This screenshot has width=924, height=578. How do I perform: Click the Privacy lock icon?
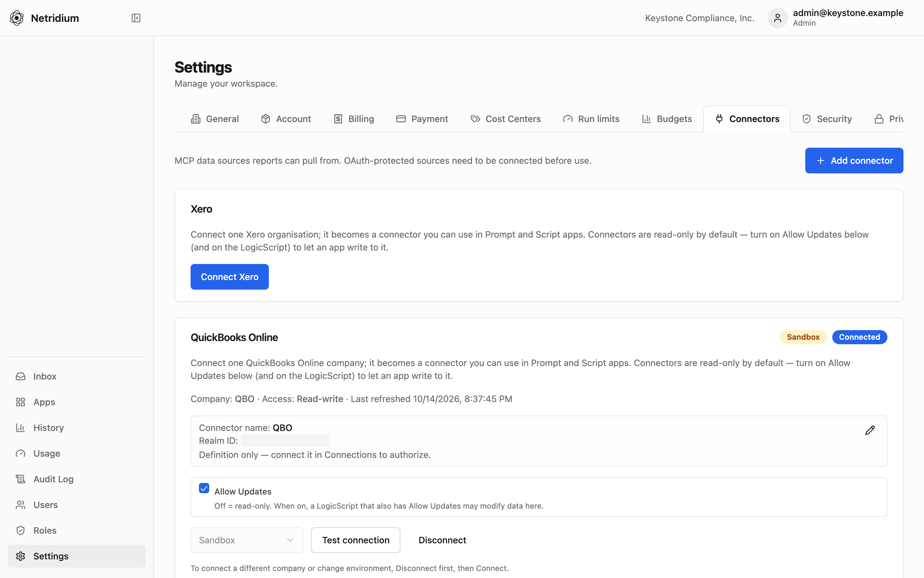pos(879,119)
